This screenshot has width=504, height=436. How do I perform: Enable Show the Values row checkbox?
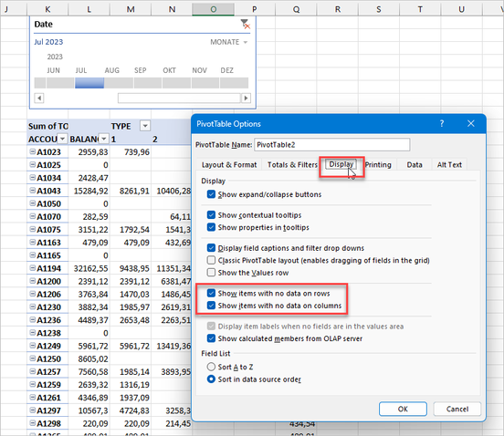[211, 273]
